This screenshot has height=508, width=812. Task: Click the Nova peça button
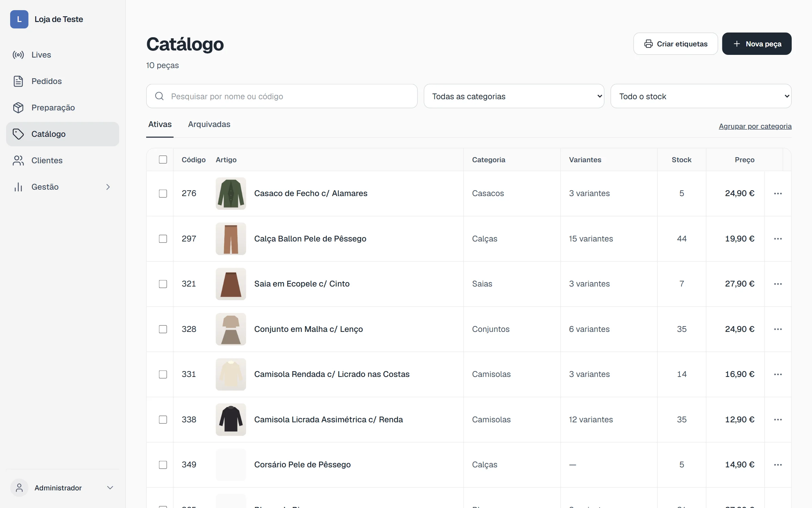tap(757, 44)
